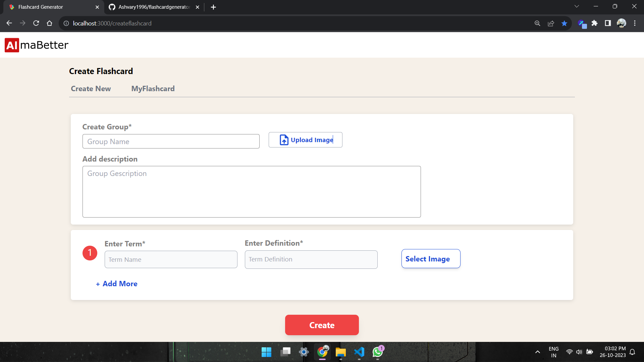Click the browser extensions puzzle icon
Viewport: 644px width, 362px height.
coord(594,23)
